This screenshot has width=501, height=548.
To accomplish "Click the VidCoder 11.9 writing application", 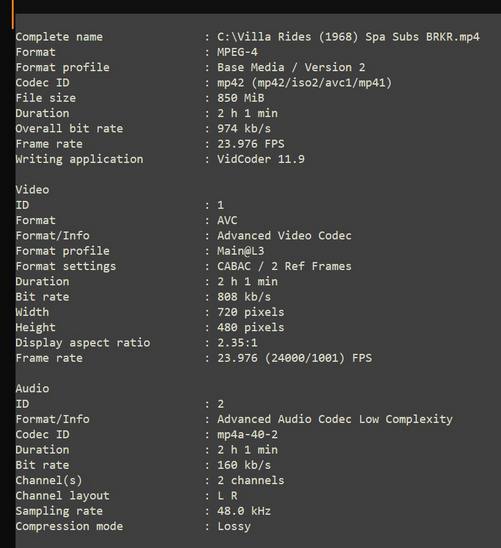I will tap(261, 159).
